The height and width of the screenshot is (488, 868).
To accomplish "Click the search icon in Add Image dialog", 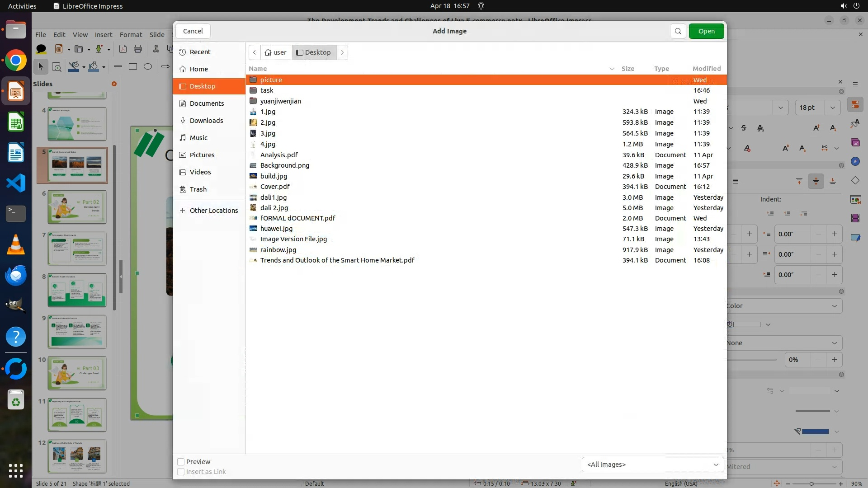I will click(678, 31).
